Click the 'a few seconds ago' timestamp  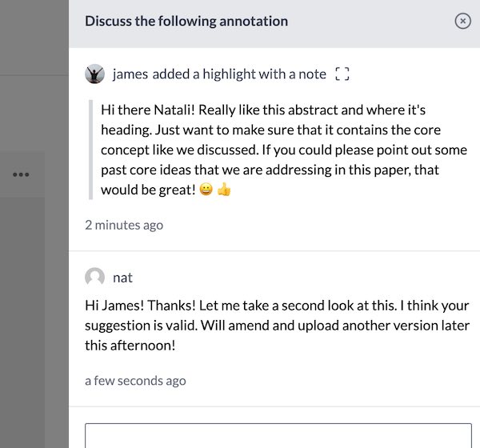pos(135,381)
